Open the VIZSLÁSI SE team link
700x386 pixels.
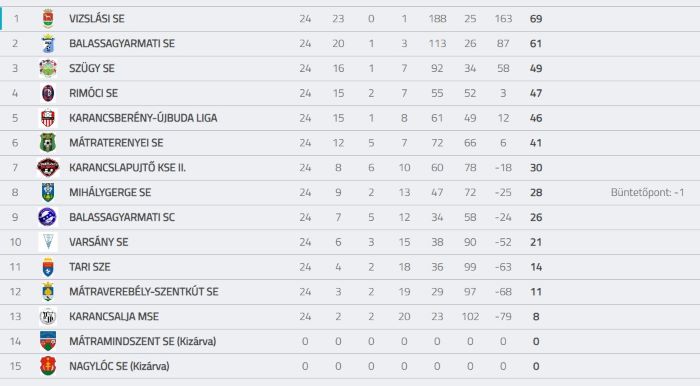[x=97, y=19]
